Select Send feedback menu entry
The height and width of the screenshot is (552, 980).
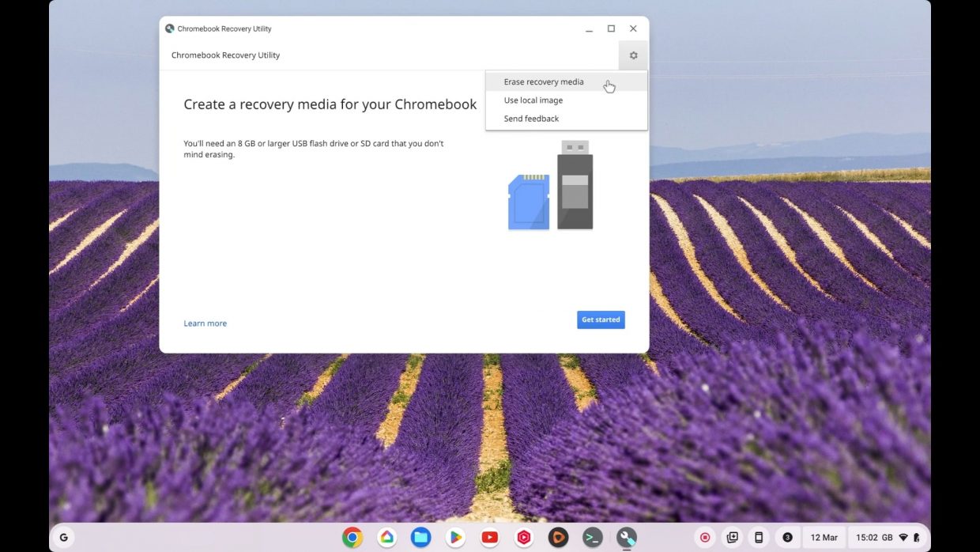[566, 119]
